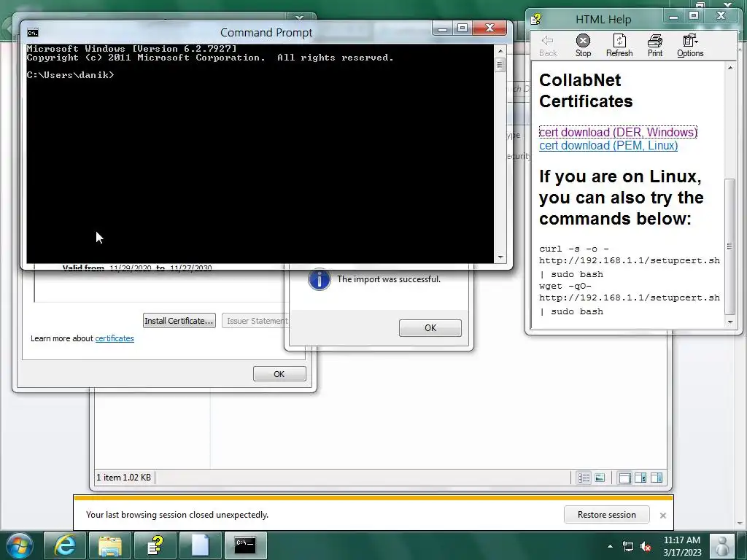747x560 pixels.
Task: Click the CollabNet Certificates heading
Action: tap(586, 90)
